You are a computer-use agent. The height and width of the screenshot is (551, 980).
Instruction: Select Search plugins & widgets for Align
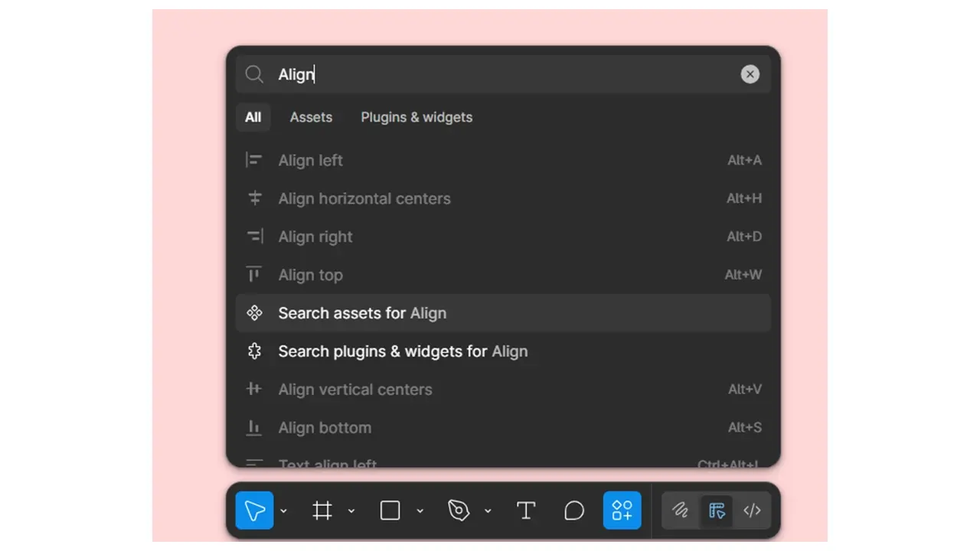[x=503, y=351]
